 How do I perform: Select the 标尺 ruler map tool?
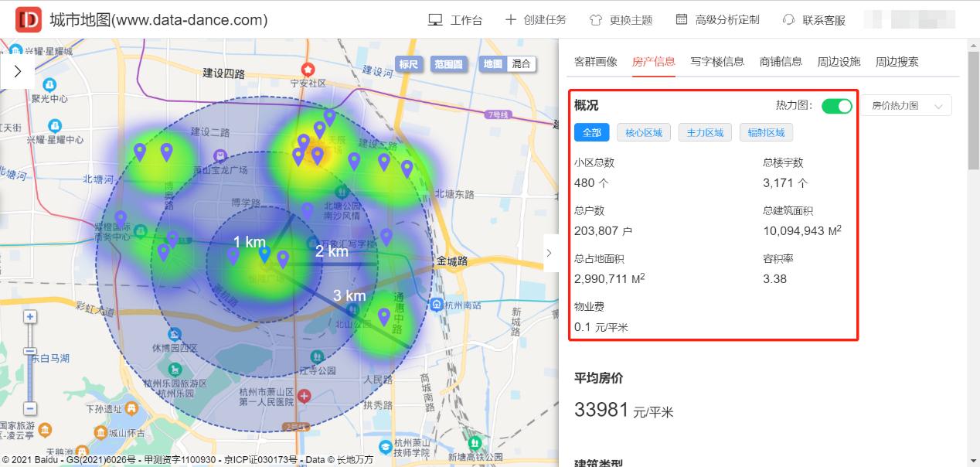click(x=408, y=64)
